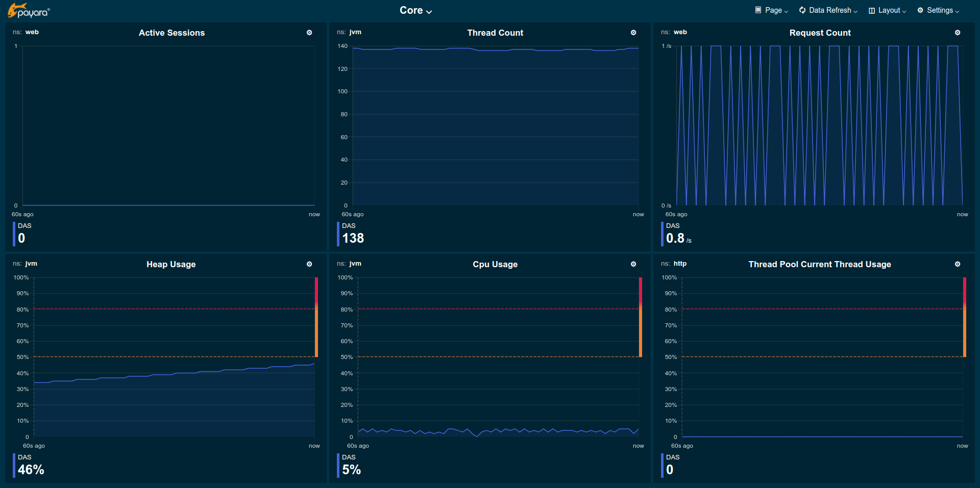Click DAS legend value 5%
980x488 pixels.
click(x=351, y=470)
